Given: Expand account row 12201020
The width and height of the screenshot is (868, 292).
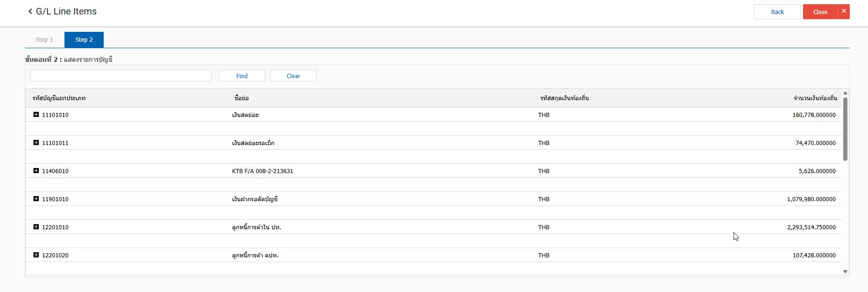Looking at the screenshot, I should [36, 255].
